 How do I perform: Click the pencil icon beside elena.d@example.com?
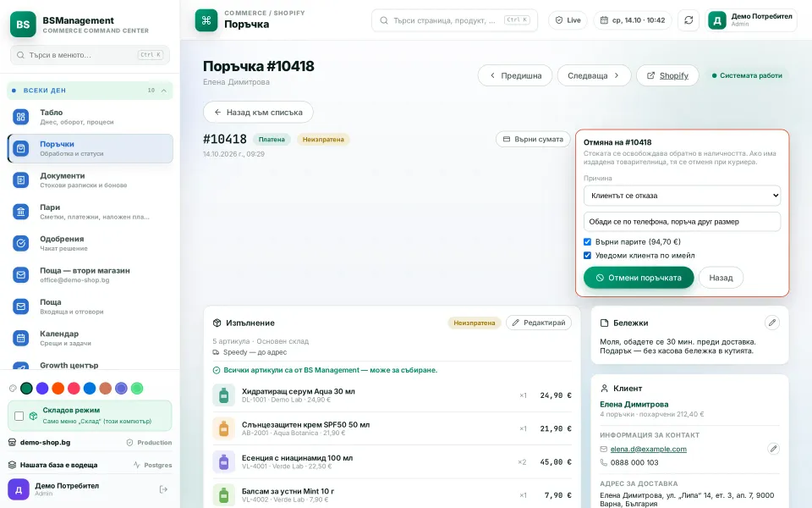coord(773,449)
